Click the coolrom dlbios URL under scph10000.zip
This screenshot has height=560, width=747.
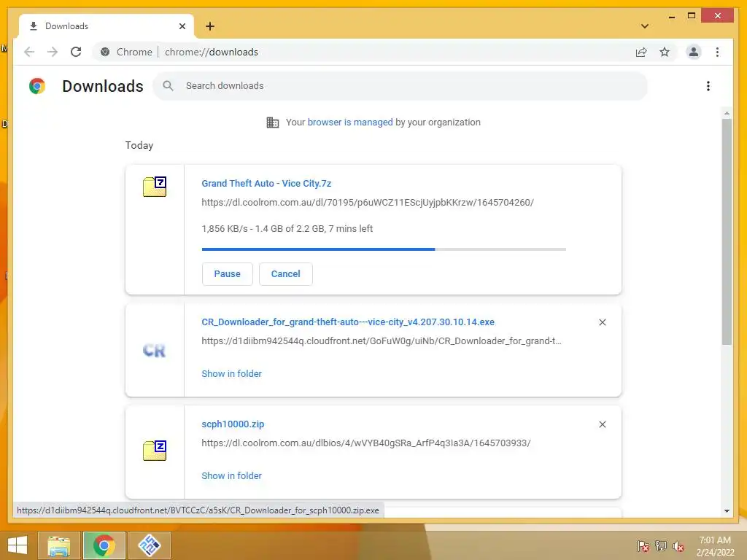click(366, 443)
